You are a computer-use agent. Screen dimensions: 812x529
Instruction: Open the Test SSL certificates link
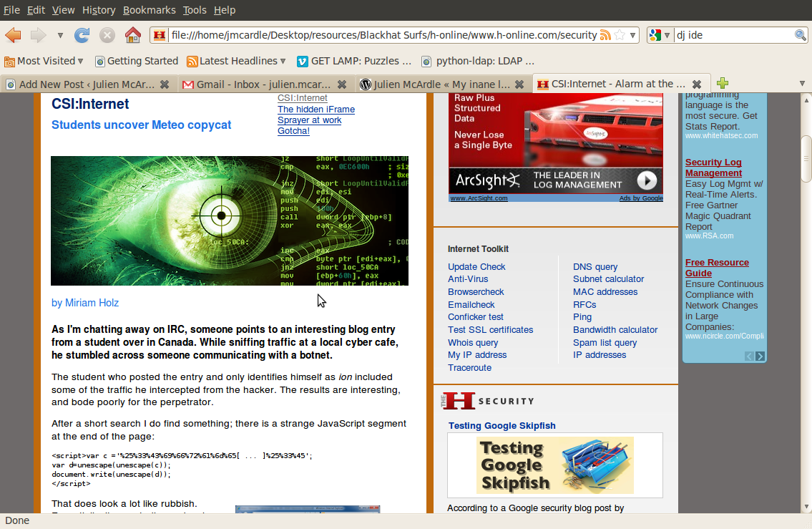(490, 329)
